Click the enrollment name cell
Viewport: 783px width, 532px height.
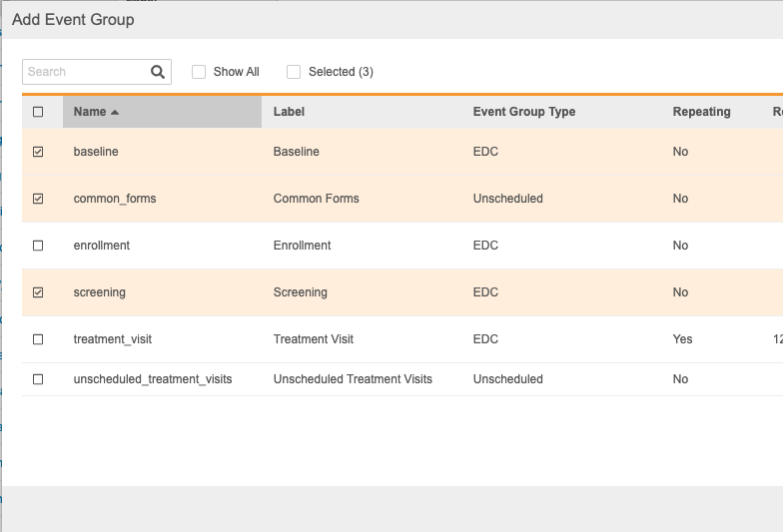pyautogui.click(x=102, y=246)
